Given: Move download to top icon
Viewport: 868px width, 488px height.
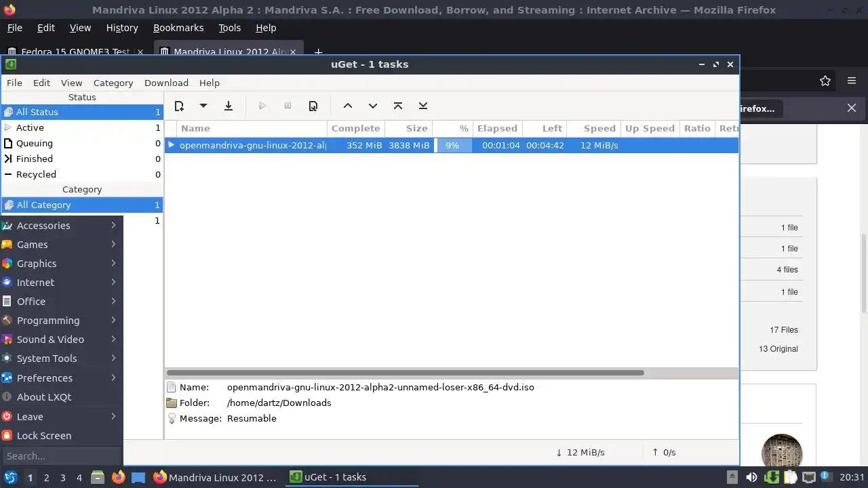Looking at the screenshot, I should pyautogui.click(x=398, y=106).
